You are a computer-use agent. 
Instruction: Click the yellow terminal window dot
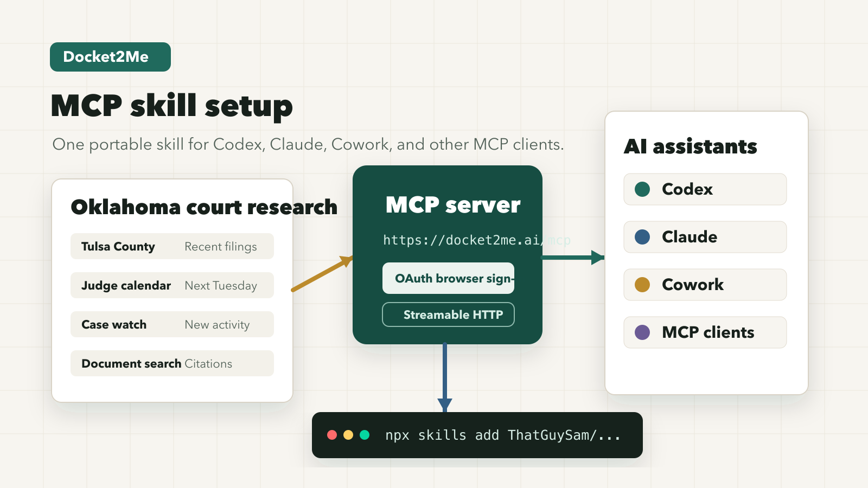pyautogui.click(x=348, y=435)
